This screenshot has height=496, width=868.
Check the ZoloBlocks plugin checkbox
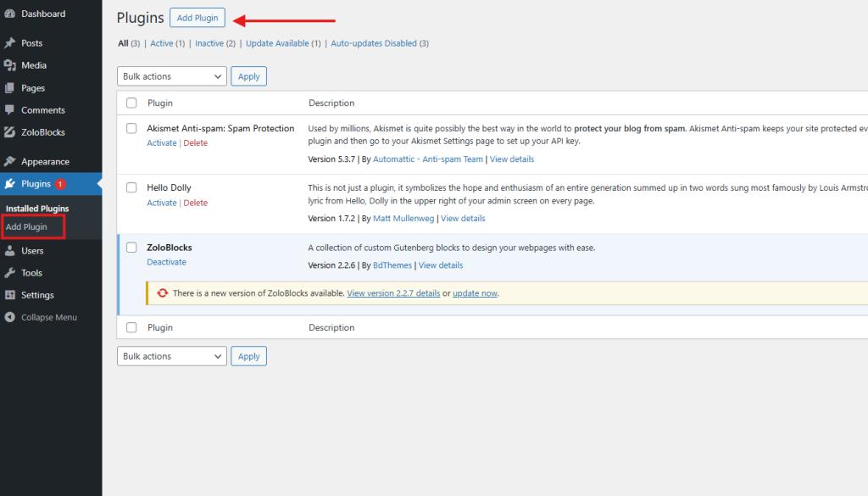(131, 248)
